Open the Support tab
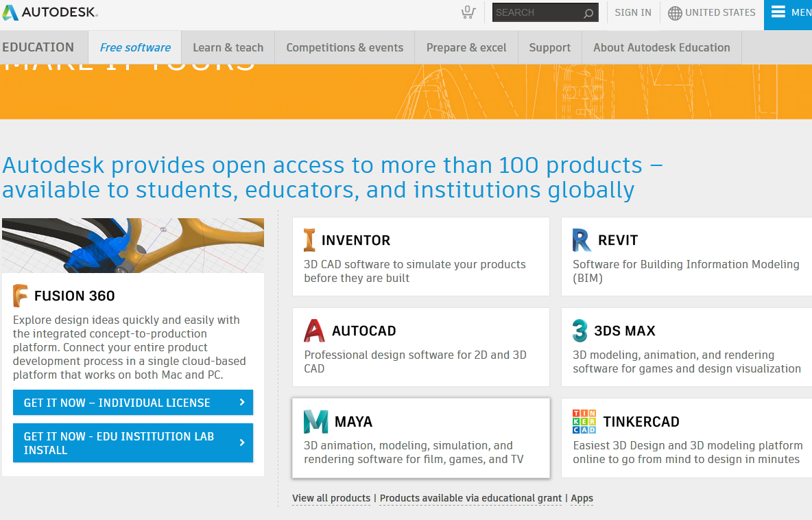Image resolution: width=812 pixels, height=520 pixels. (549, 47)
